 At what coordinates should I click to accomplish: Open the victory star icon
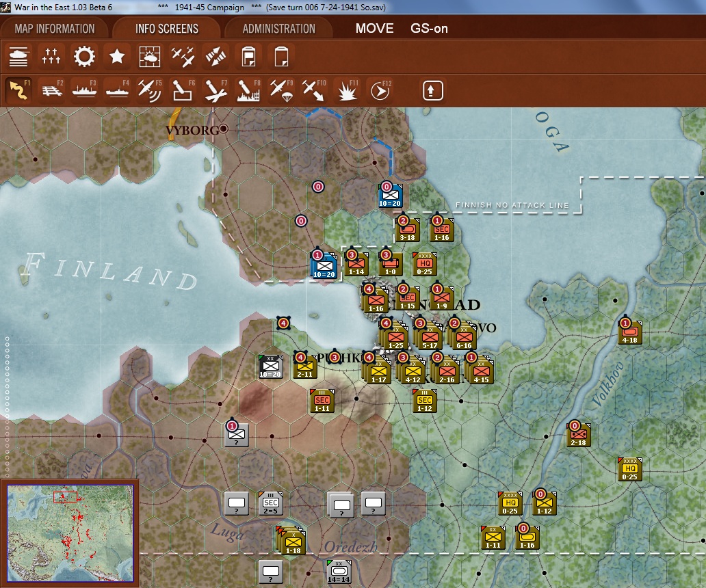[117, 57]
